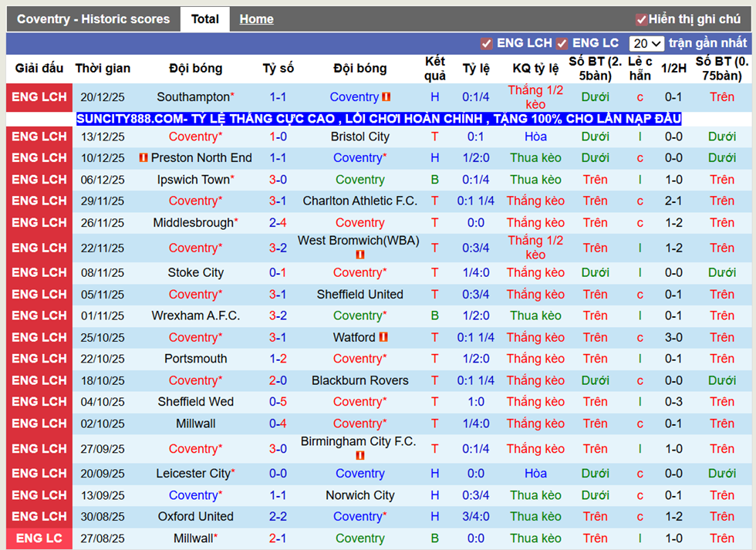Viewport: 756px width, 550px height.
Task: Click the Tỷ số column header
Action: point(278,69)
